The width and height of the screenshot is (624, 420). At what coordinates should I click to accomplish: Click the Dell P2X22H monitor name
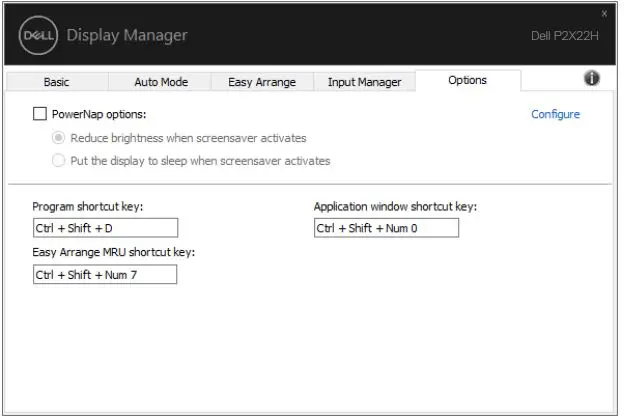pos(565,36)
